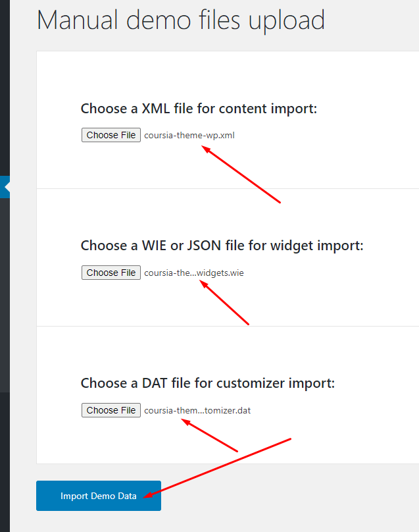
Task: Click the WIE or JSON widget import heading
Action: point(222,246)
